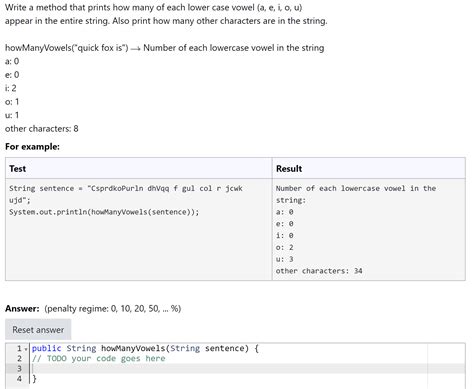Click the method signature on line 1
Image resolution: width=474 pixels, height=389 pixels.
pos(145,348)
